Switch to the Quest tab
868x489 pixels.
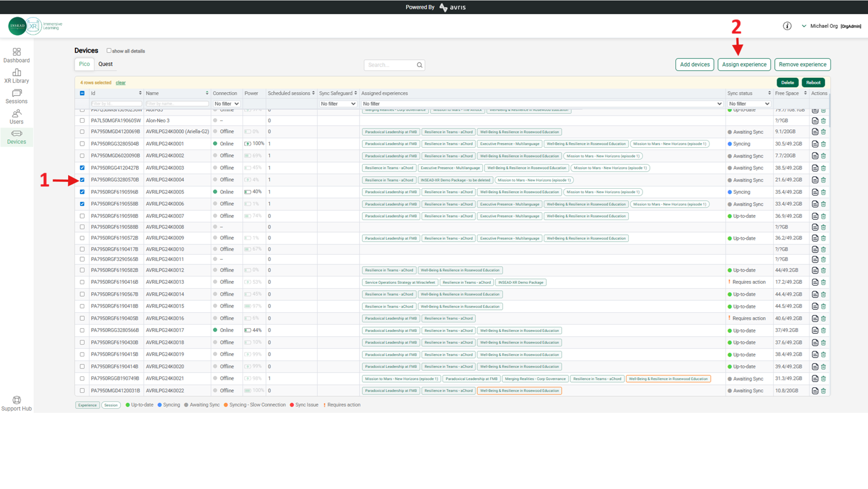point(105,64)
